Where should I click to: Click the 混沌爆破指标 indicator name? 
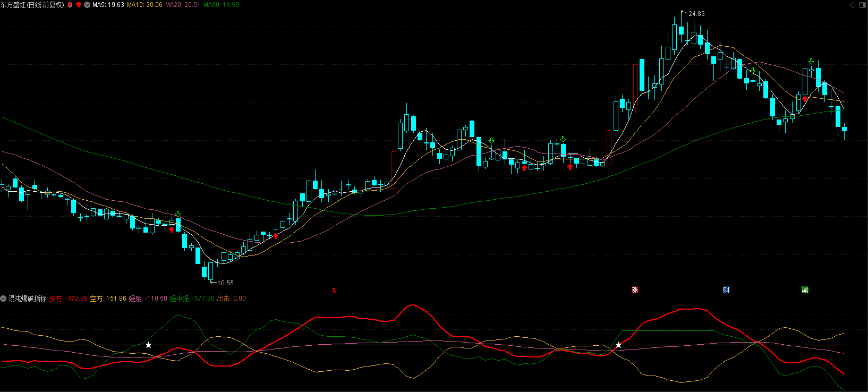(x=28, y=299)
